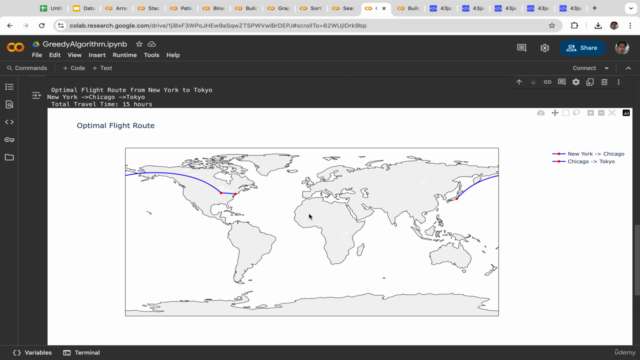This screenshot has height=360, width=640.
Task: Zoom out on the map plot
Action: click(x=601, y=113)
